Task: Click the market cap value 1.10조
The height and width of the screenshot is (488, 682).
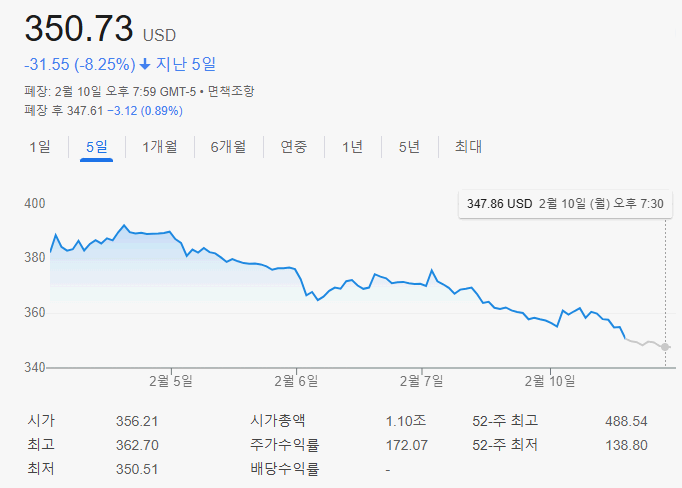Action: tap(406, 421)
